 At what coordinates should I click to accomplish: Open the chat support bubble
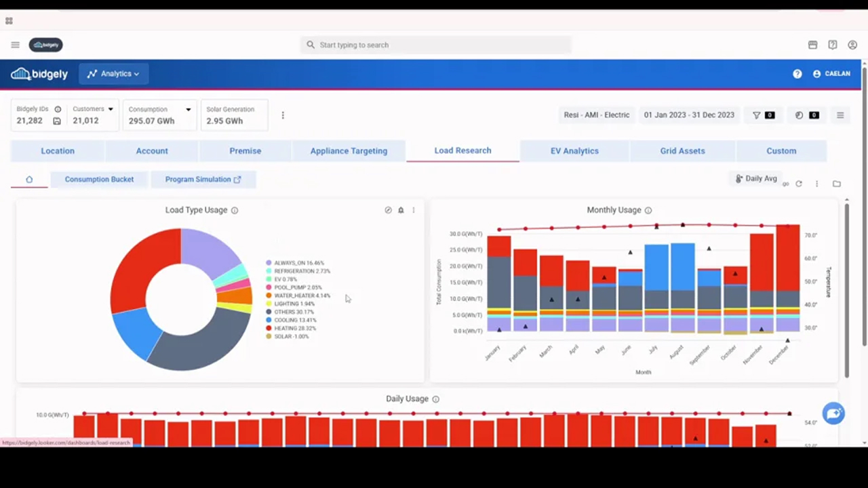(833, 413)
